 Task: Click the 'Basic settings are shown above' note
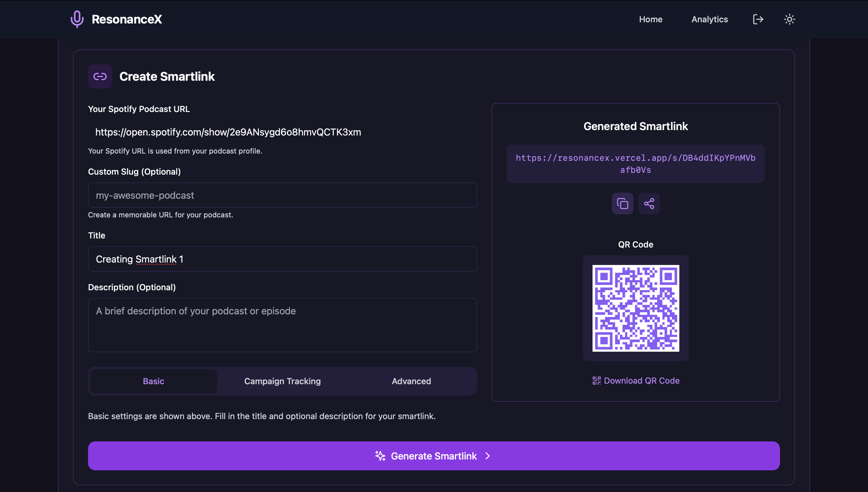pyautogui.click(x=262, y=416)
